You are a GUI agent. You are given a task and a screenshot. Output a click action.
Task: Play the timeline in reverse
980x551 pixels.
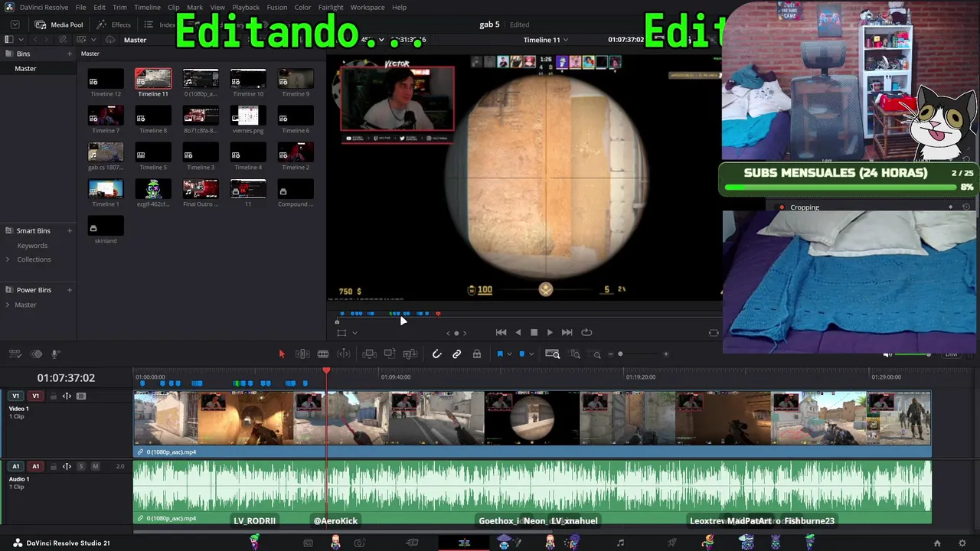(518, 332)
